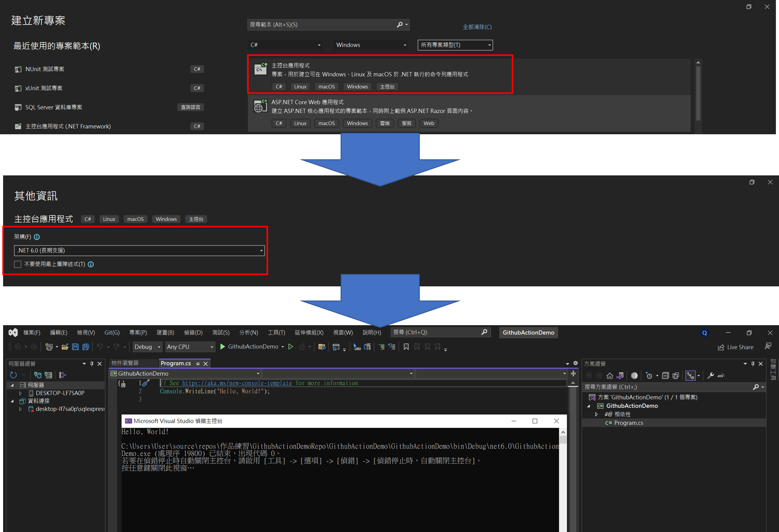Click the Save All toolbar icon
Viewport: 779px width, 532px height.
point(86,347)
